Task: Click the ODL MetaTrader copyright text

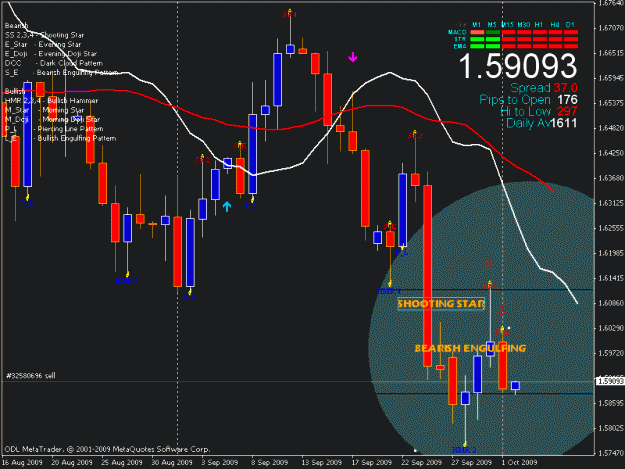Action: click(107, 449)
